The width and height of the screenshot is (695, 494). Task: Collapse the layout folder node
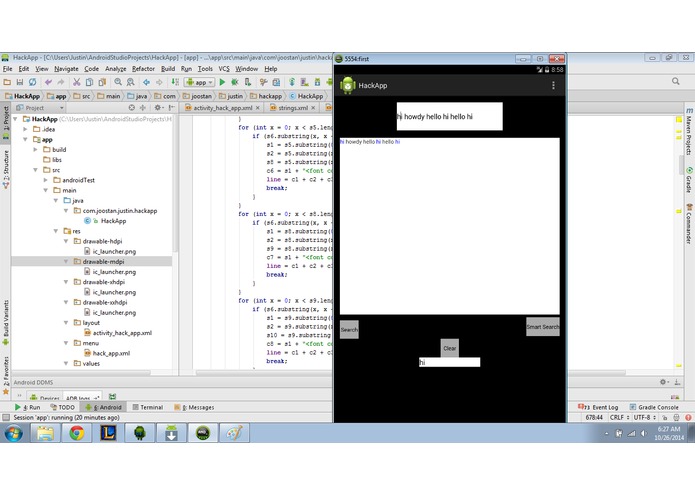click(66, 323)
